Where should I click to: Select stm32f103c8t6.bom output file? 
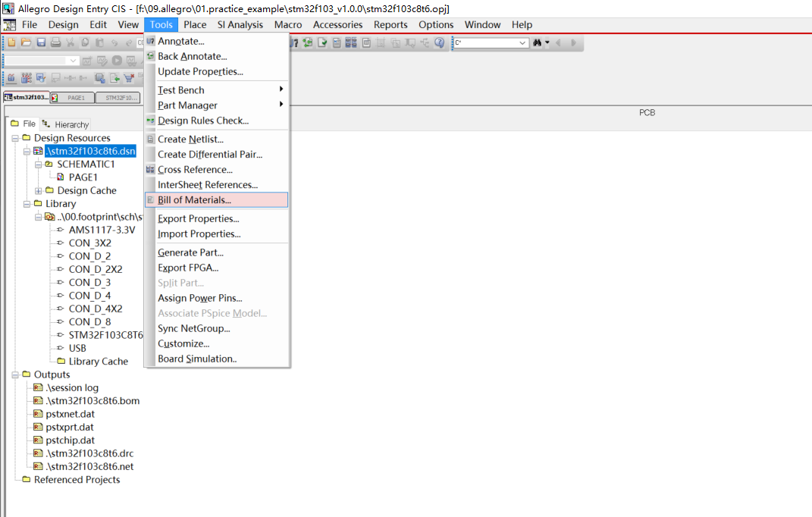pyautogui.click(x=92, y=401)
